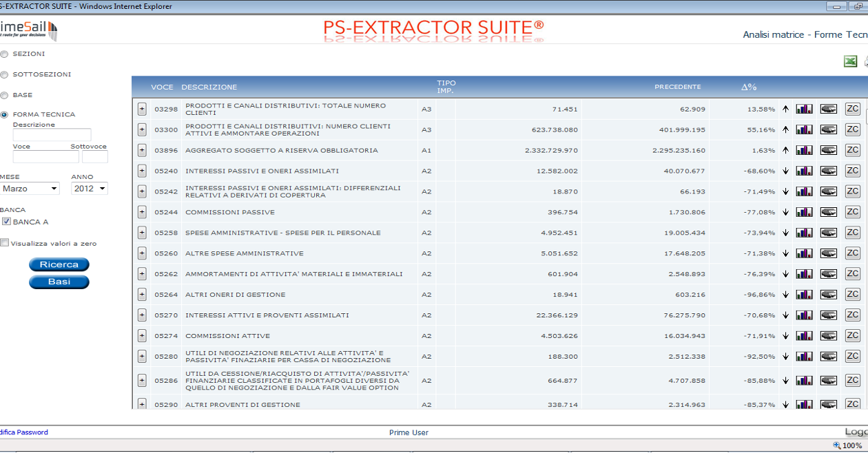Screen dimensions: 868x453
Task: Open pie chart for voce 05286
Action: (x=829, y=381)
